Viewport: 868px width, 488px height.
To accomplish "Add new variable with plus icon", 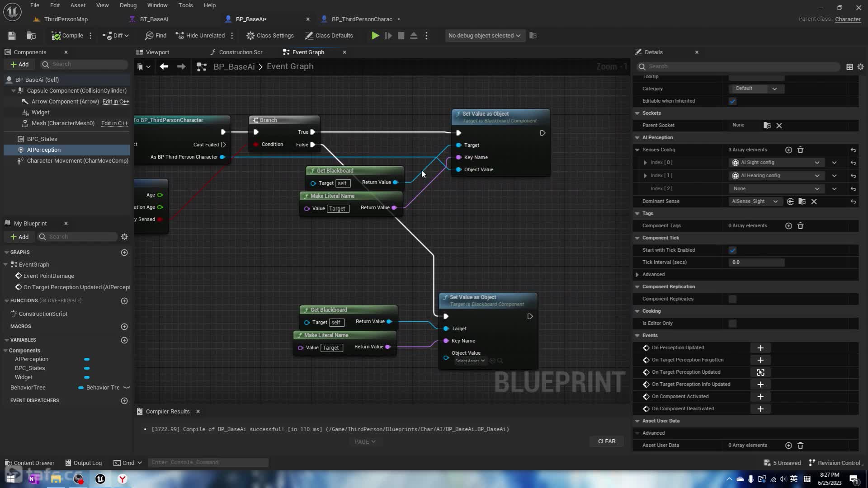I will click(124, 340).
